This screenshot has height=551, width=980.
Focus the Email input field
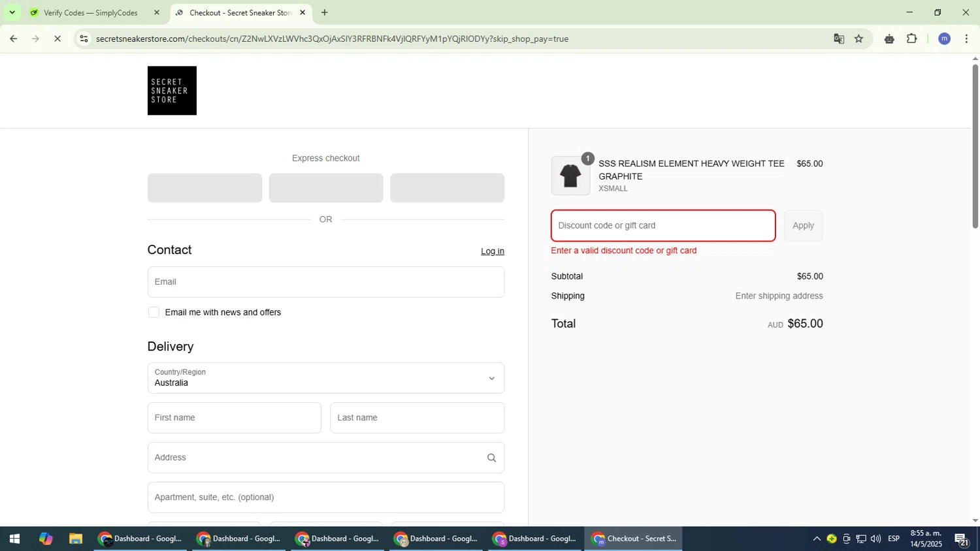coord(326,282)
